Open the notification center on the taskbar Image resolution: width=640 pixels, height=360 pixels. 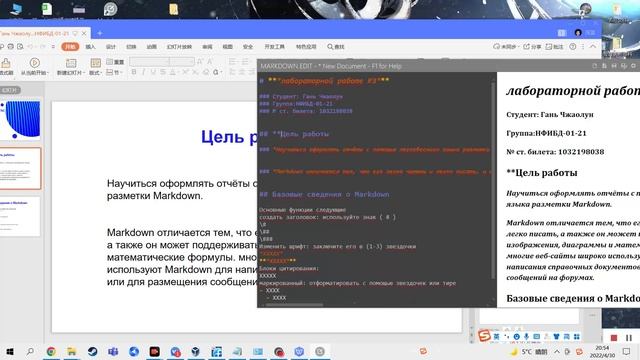626,351
